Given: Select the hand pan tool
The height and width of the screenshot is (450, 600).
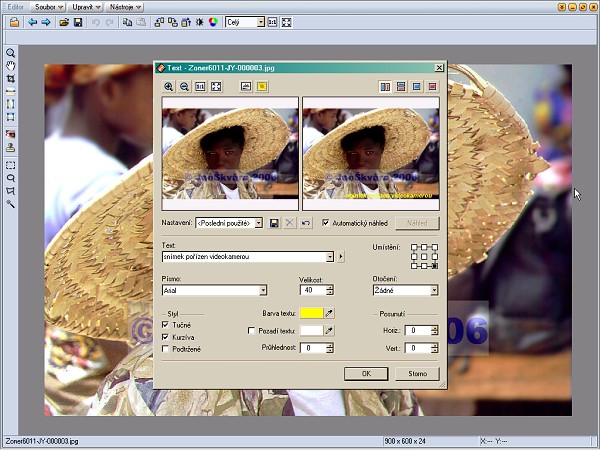Looking at the screenshot, I should point(10,65).
